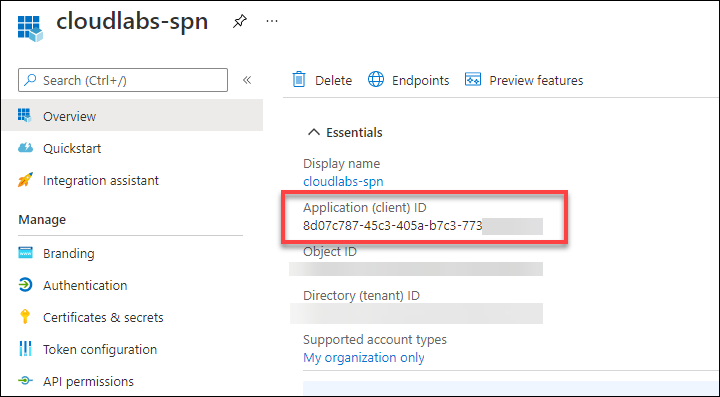Click the pin icon beside cloudlabs-spn
This screenshot has width=720, height=397.
[x=240, y=22]
